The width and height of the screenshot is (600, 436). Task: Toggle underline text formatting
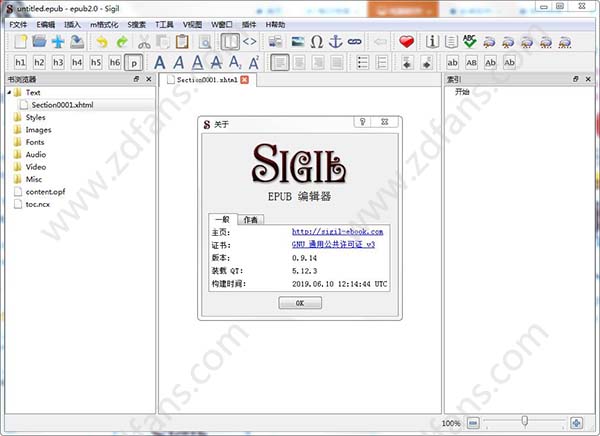[197, 62]
